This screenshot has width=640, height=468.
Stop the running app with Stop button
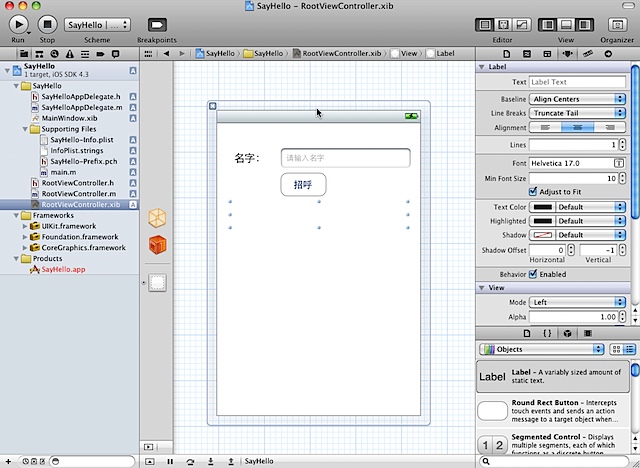47,24
